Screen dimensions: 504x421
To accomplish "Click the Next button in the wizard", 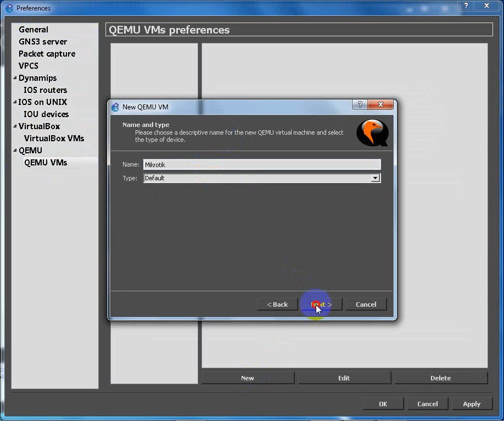I will point(321,304).
